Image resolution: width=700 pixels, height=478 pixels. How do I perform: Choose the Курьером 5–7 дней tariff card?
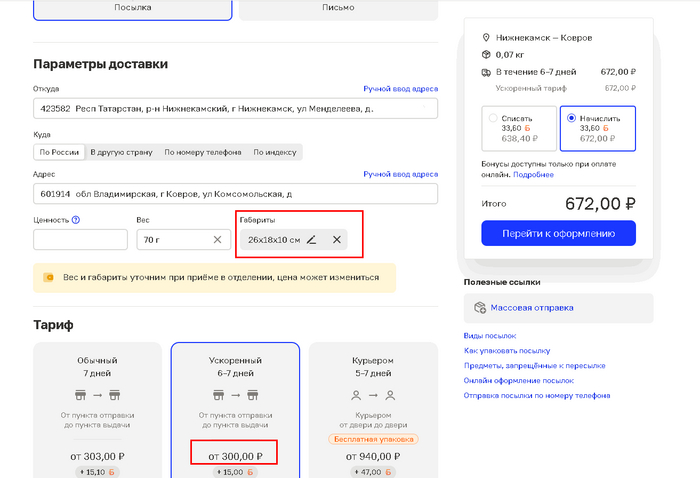pyautogui.click(x=371, y=400)
